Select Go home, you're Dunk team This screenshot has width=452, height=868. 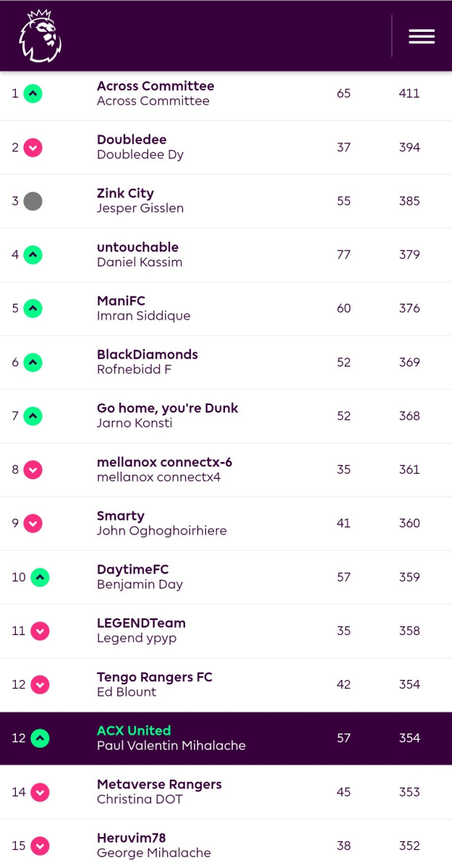click(168, 408)
